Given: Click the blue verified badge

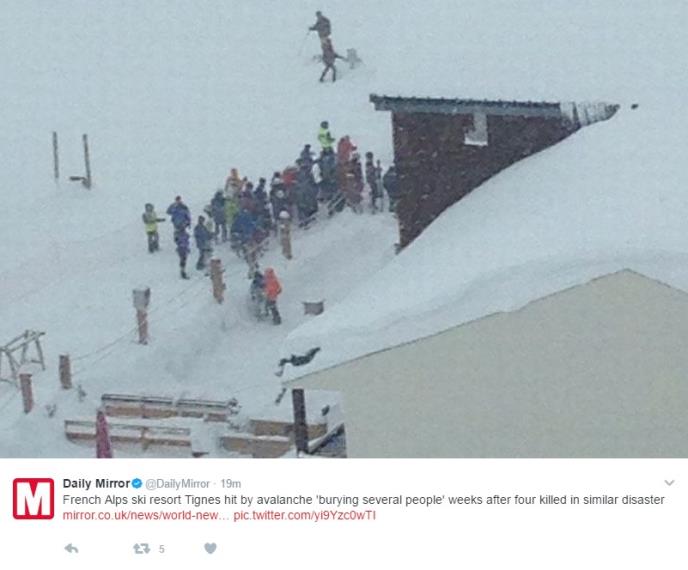Looking at the screenshot, I should click(137, 484).
